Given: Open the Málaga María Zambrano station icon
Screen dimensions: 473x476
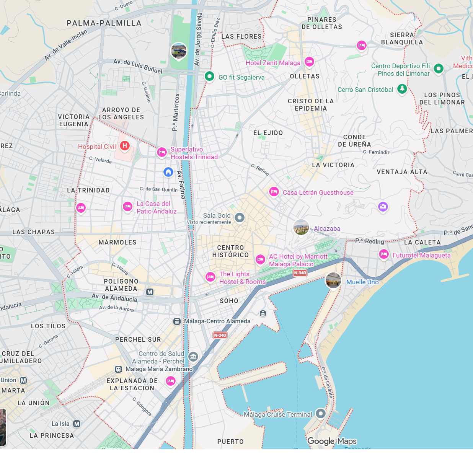Looking at the screenshot, I should (119, 369).
